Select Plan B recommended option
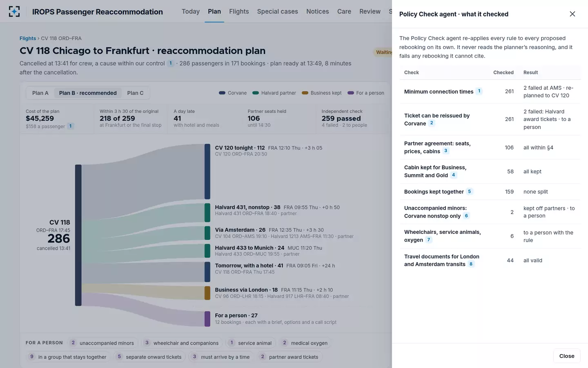Screen dimensions: 588x368 (x=88, y=93)
